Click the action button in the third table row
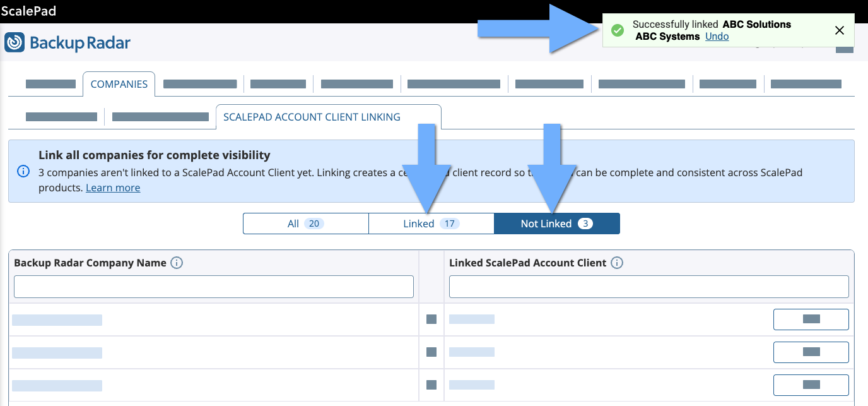The width and height of the screenshot is (868, 406). [x=811, y=385]
